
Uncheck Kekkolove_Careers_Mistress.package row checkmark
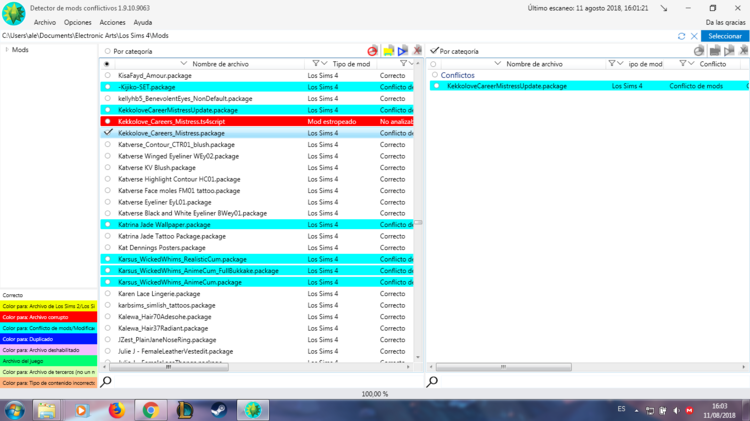click(x=109, y=133)
